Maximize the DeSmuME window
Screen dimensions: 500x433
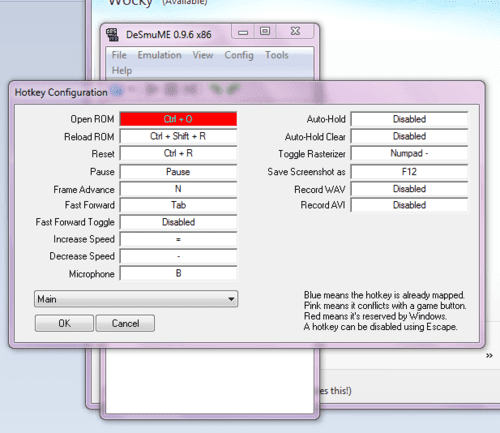[265, 32]
